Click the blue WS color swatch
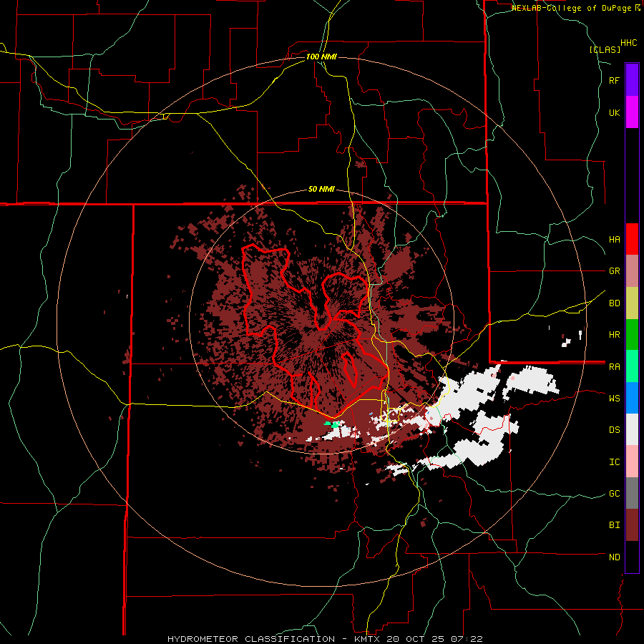 (x=632, y=398)
